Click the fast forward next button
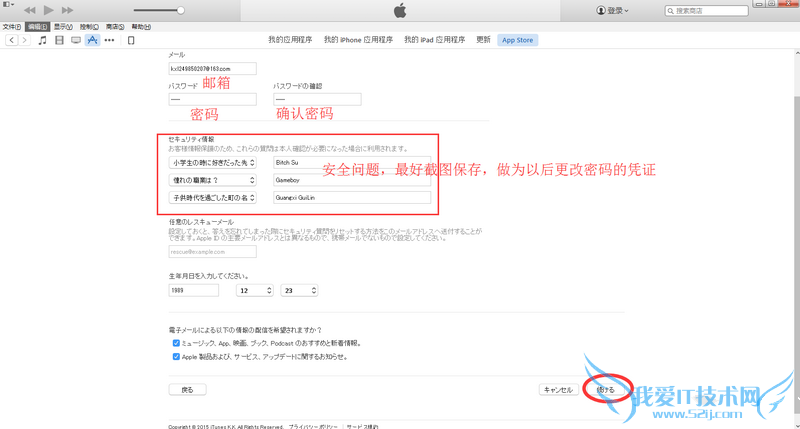800x429 pixels. (67, 10)
